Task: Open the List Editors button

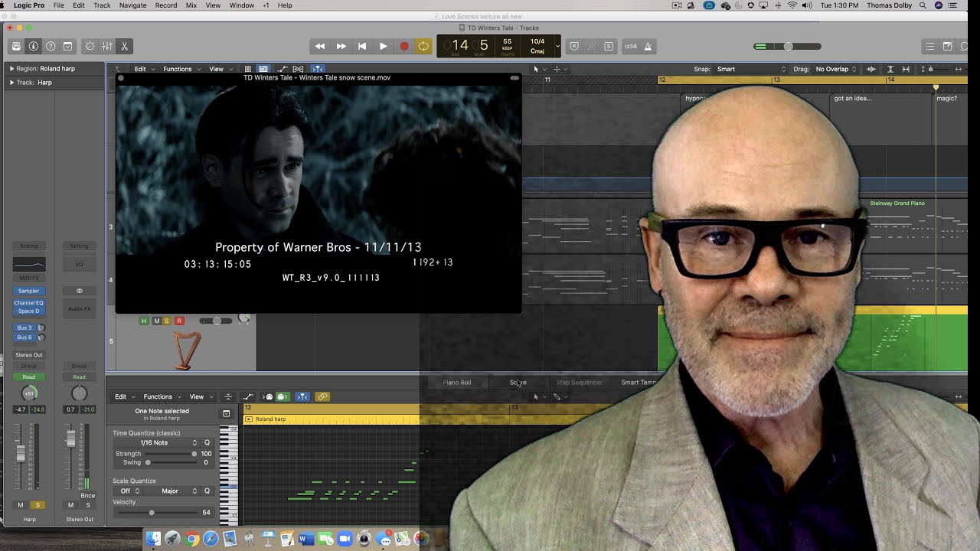Action: pyautogui.click(x=930, y=46)
